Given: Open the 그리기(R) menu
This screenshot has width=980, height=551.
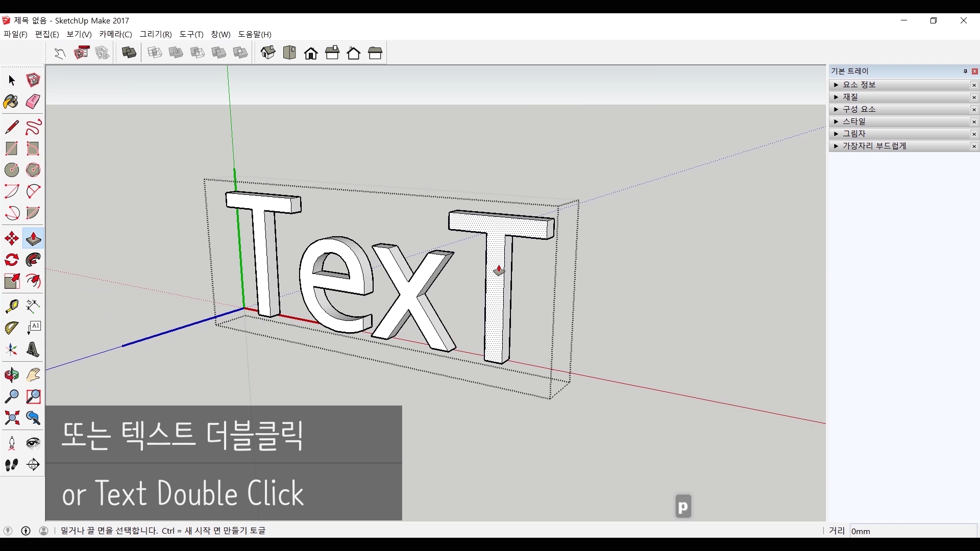Looking at the screenshot, I should (156, 34).
